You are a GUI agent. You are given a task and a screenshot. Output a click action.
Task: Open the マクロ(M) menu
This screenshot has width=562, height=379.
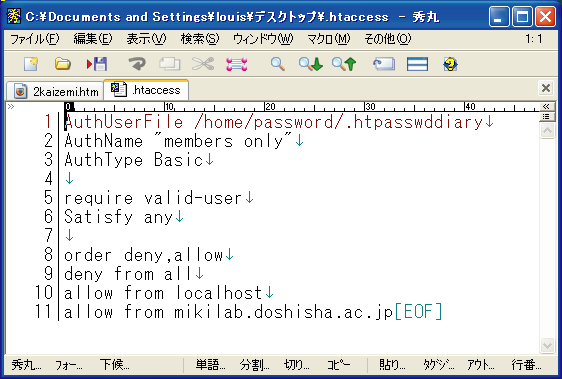[x=329, y=39]
